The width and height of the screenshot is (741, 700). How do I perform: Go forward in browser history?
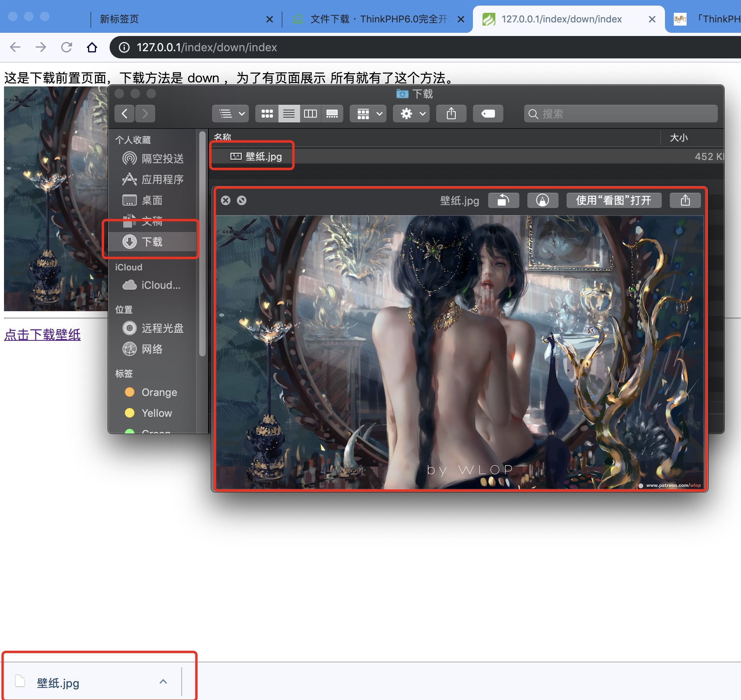41,47
